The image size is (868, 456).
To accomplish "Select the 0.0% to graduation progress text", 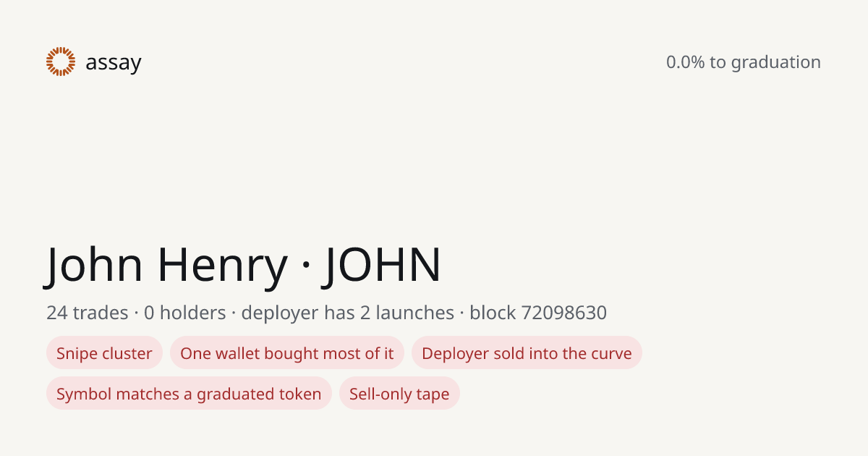I will pyautogui.click(x=744, y=62).
